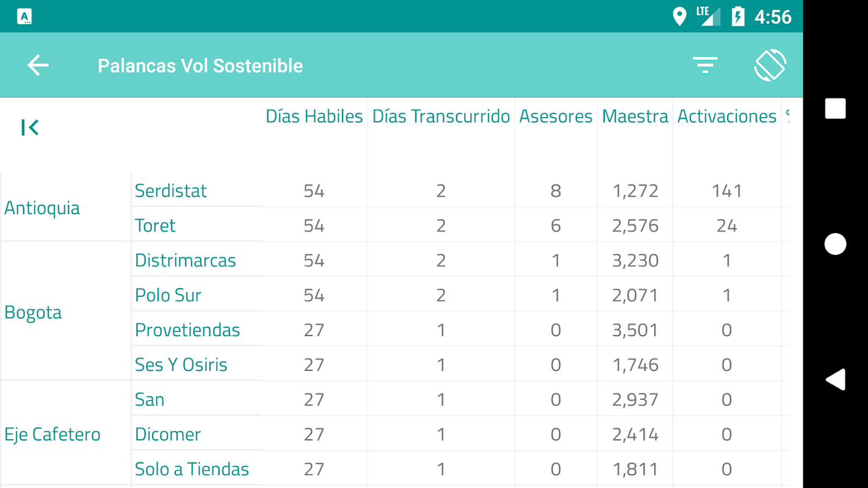Open the Distrimarcas distributor row

click(x=186, y=260)
